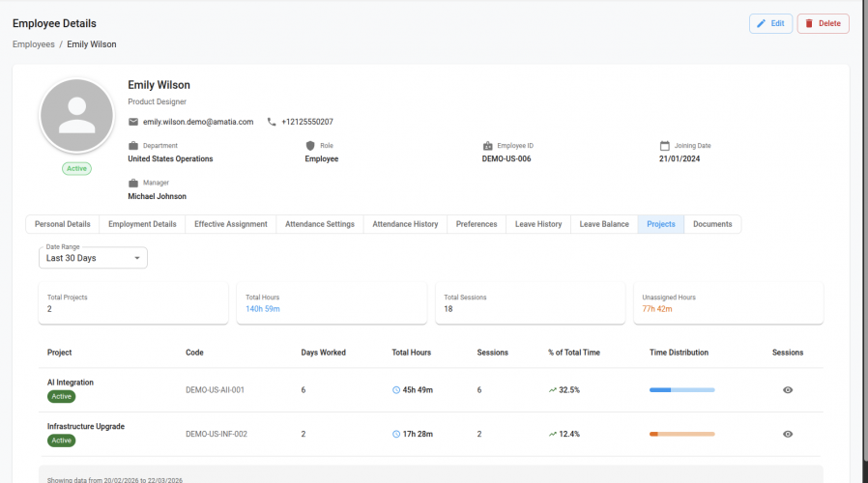
Task: Open the Documents tab
Action: click(x=712, y=224)
